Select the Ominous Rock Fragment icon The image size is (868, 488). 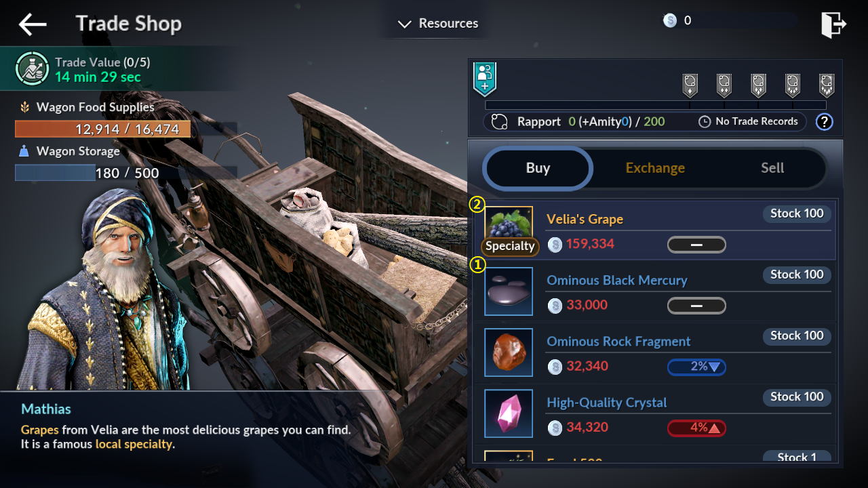coord(509,352)
